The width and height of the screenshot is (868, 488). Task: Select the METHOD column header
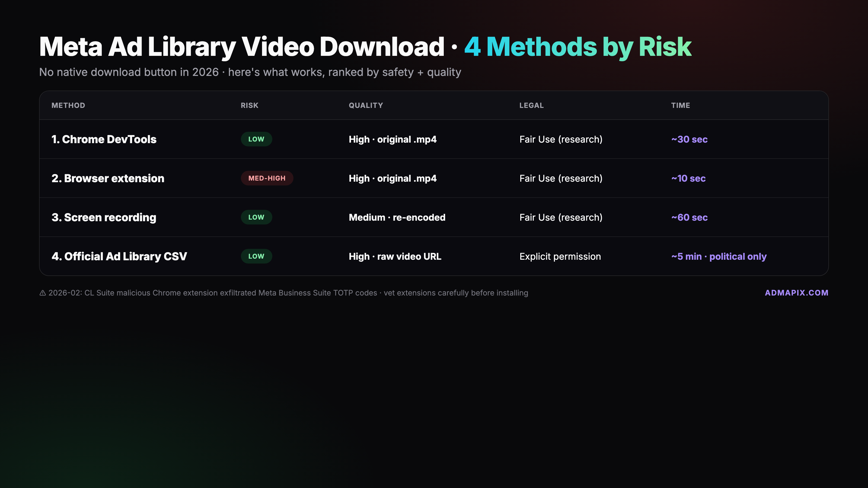pos(68,105)
